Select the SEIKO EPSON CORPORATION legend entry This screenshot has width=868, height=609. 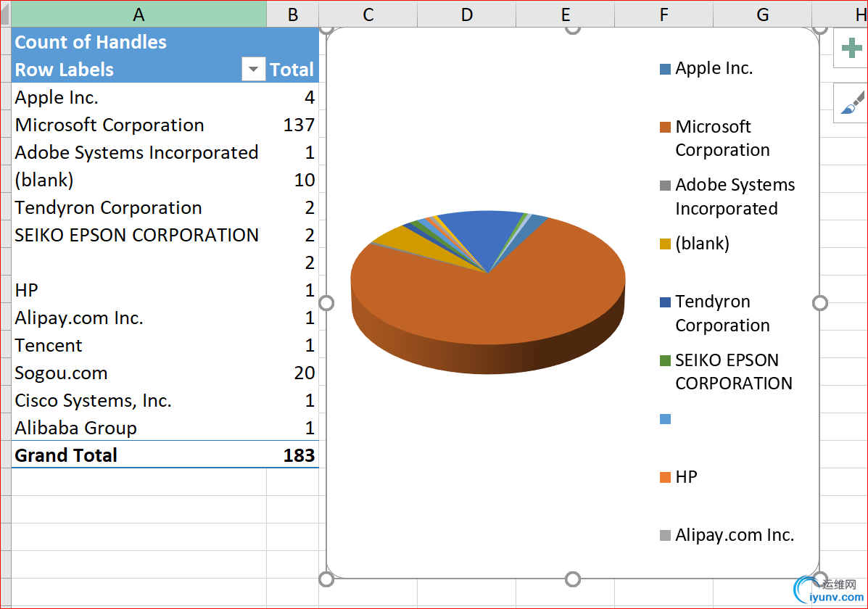point(727,371)
